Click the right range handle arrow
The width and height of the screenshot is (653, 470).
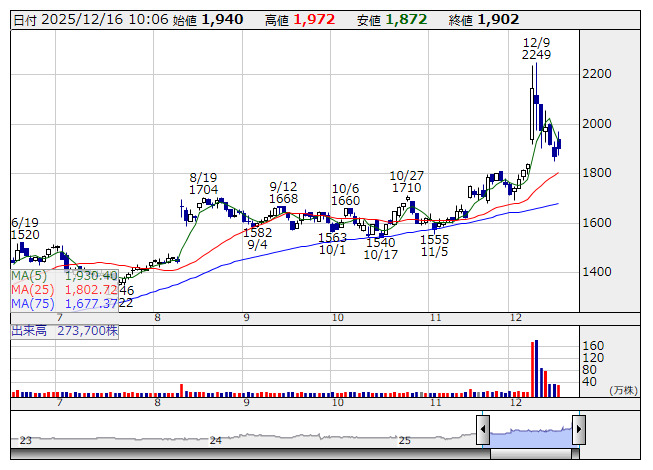pyautogui.click(x=579, y=431)
